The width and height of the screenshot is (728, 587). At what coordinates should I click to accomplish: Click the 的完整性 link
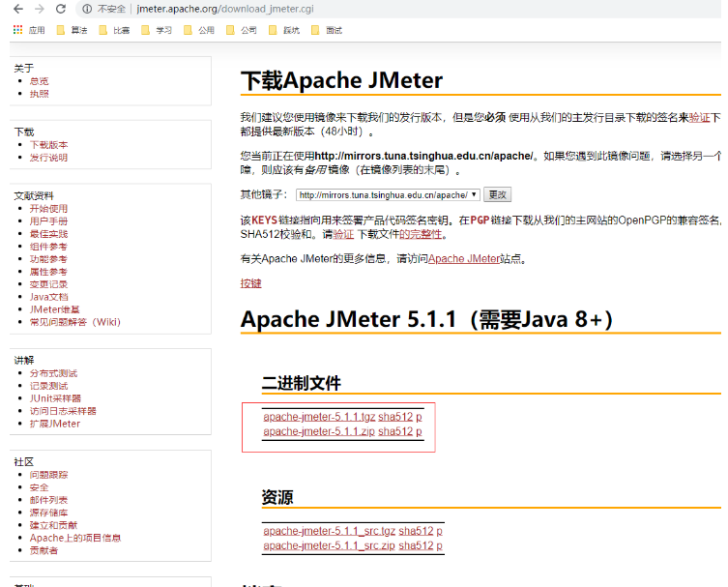421,234
